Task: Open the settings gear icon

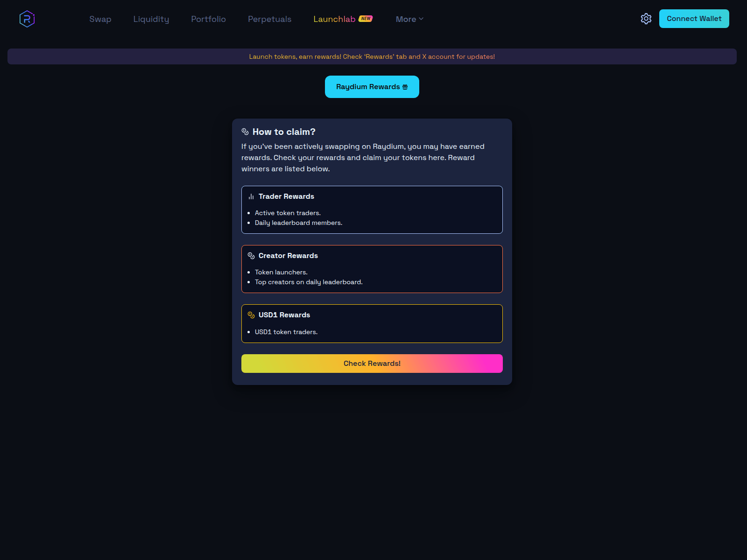Action: 646,19
